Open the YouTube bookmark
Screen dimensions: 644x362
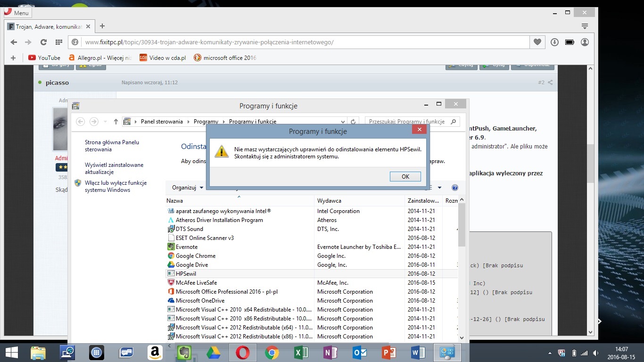point(44,58)
